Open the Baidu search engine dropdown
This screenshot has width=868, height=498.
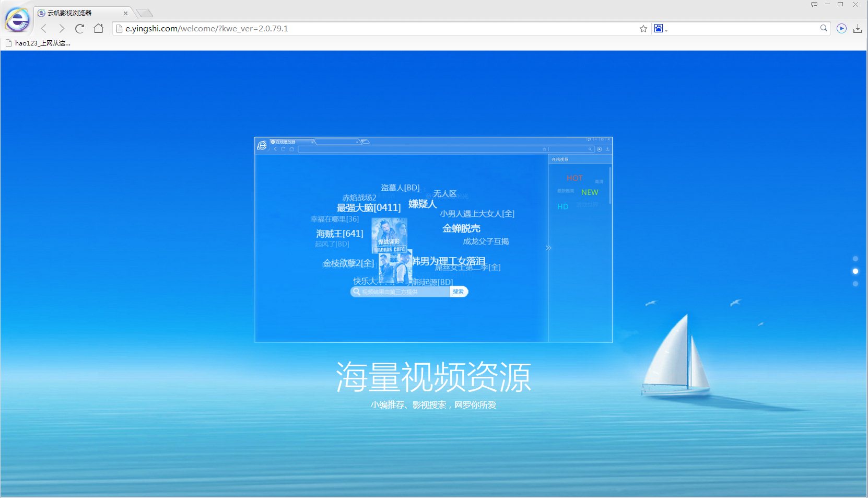tap(661, 29)
